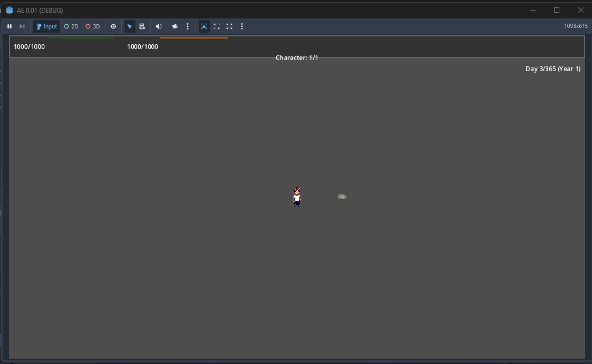Select the Input mode button
592x364 pixels.
(x=46, y=26)
